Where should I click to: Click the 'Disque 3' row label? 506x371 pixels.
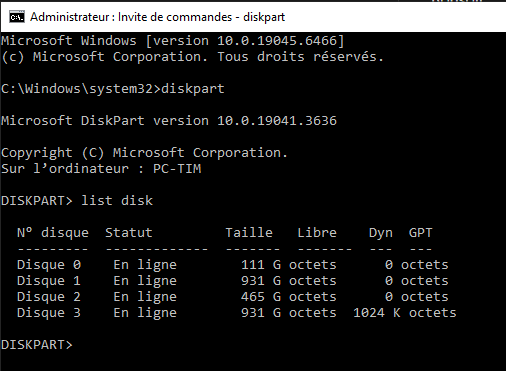pos(49,313)
